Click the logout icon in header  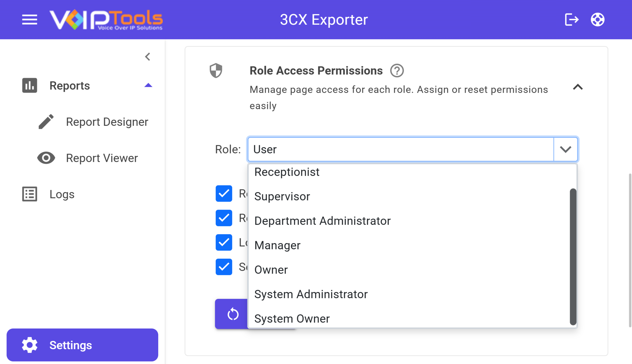[x=572, y=19]
